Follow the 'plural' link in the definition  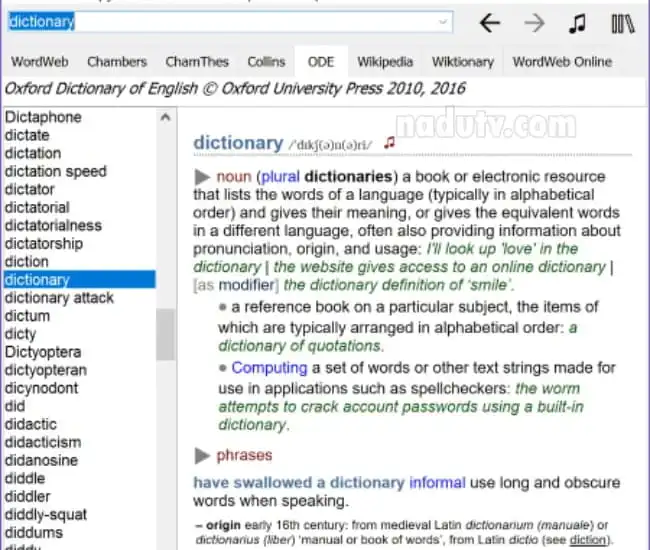tap(280, 177)
